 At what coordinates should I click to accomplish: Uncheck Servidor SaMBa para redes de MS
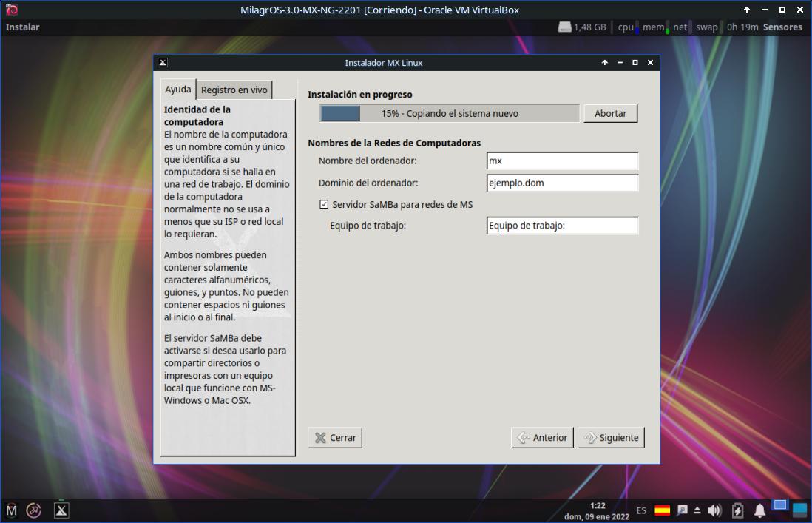(x=324, y=204)
